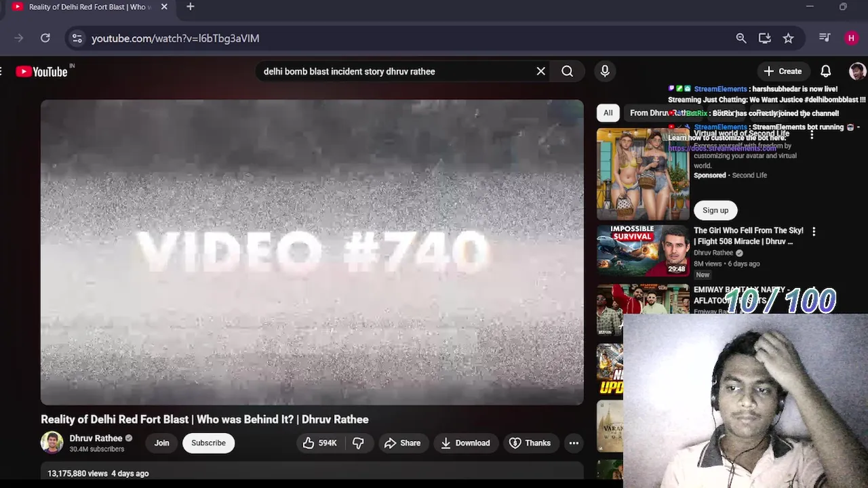The height and width of the screenshot is (488, 868).
Task: Go forward with the browser arrow
Action: (19, 38)
